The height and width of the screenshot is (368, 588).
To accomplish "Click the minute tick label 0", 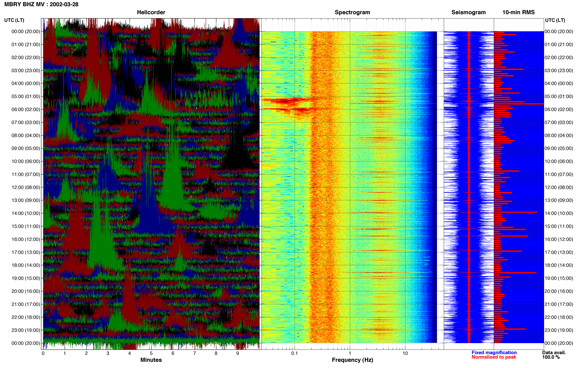I will point(43,353).
